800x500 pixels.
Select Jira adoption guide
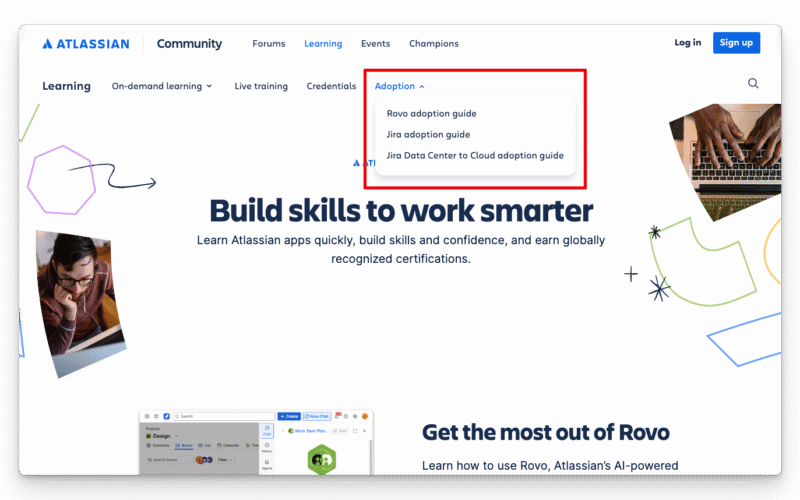(x=428, y=134)
